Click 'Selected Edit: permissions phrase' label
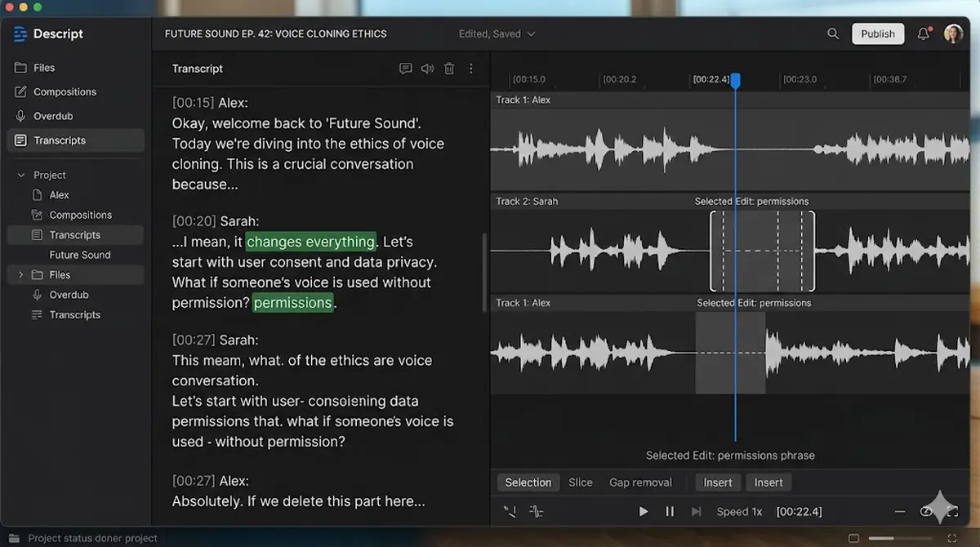Screen dimensions: 980x547 coord(730,456)
